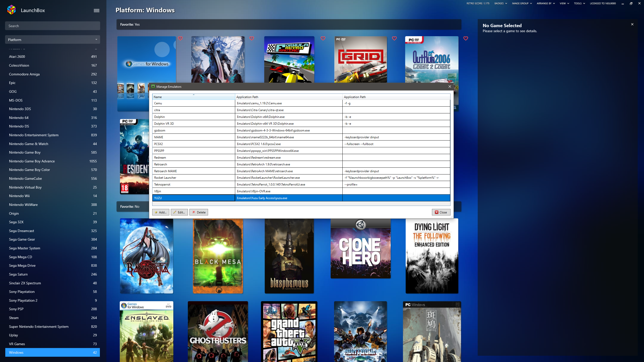Select the Black Mesa game cover
The image size is (644, 362).
[218, 256]
